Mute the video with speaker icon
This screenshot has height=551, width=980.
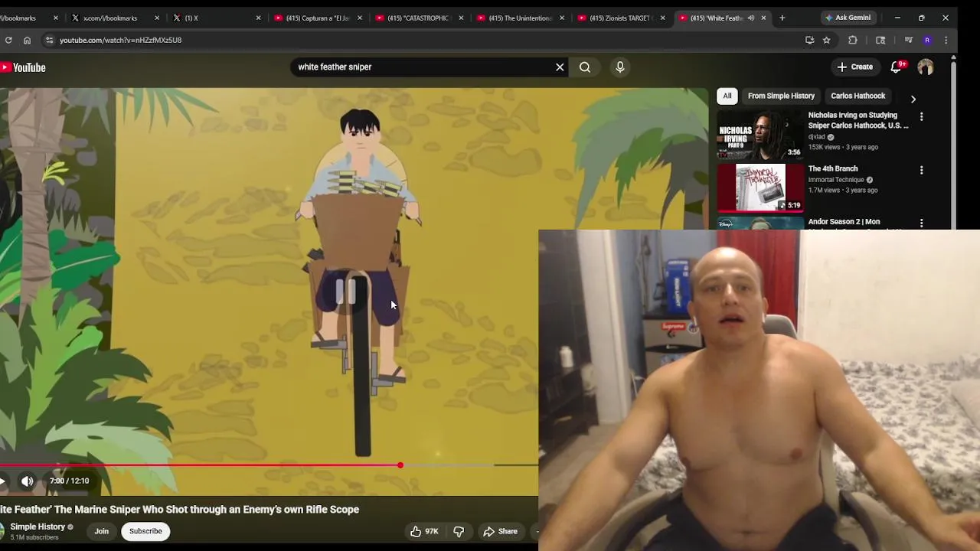tap(28, 481)
